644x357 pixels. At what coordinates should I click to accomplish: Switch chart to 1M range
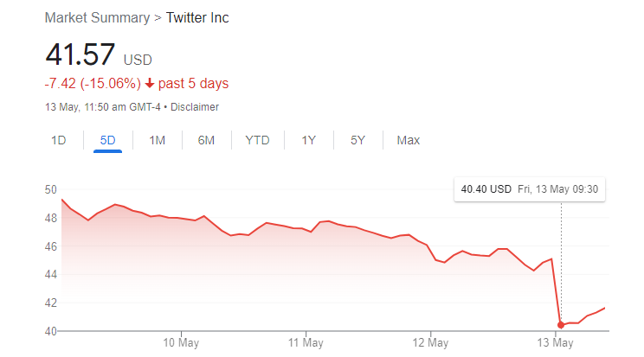(x=157, y=140)
